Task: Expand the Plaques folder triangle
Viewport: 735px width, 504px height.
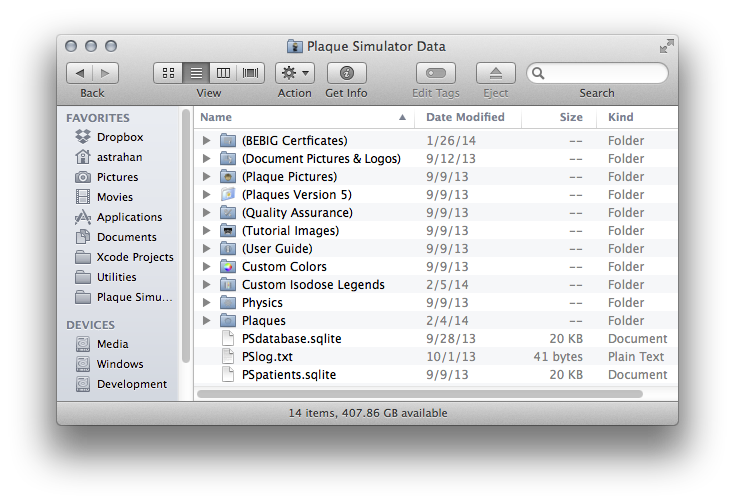Action: [x=206, y=320]
